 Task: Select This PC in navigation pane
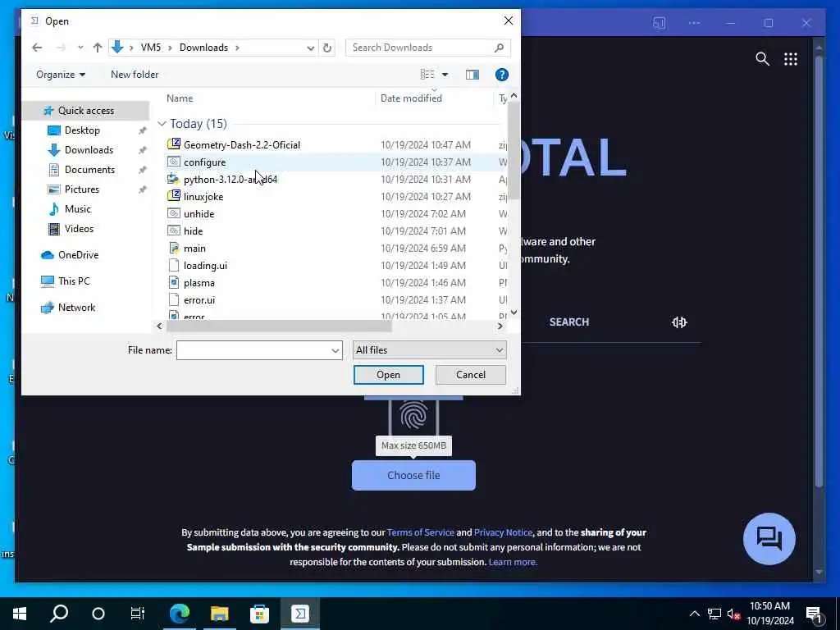[x=73, y=281]
